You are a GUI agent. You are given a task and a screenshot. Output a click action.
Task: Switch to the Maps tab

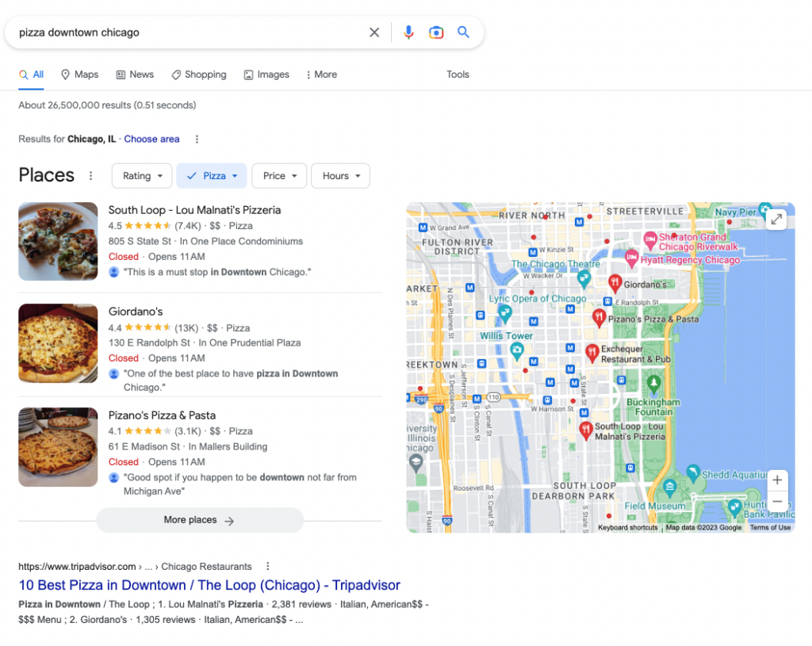(79, 75)
